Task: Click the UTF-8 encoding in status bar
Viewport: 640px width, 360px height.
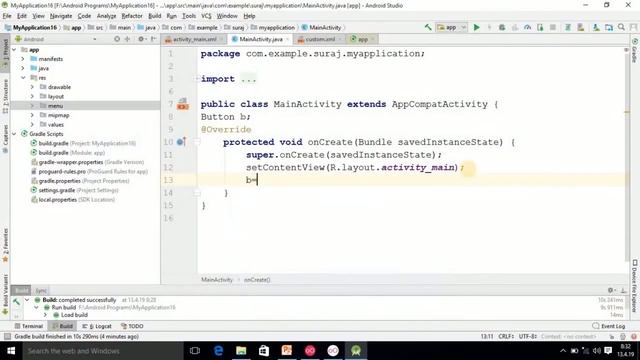Action: (528, 337)
